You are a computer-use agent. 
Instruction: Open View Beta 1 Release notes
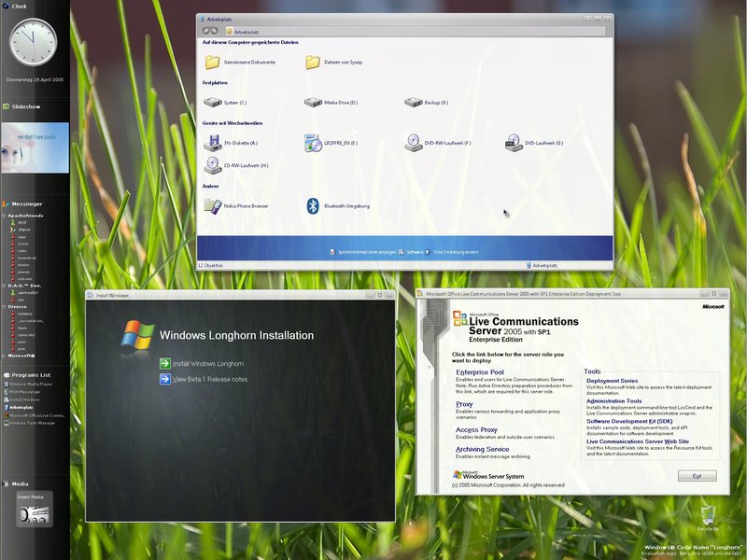pyautogui.click(x=209, y=379)
